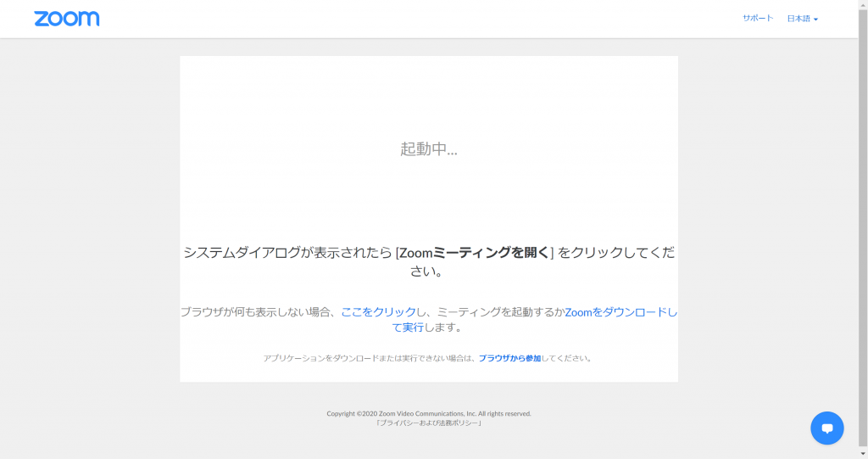This screenshot has height=459, width=868.
Task: Open プライバシーおよび法務ポリシー link
Action: 429,423
